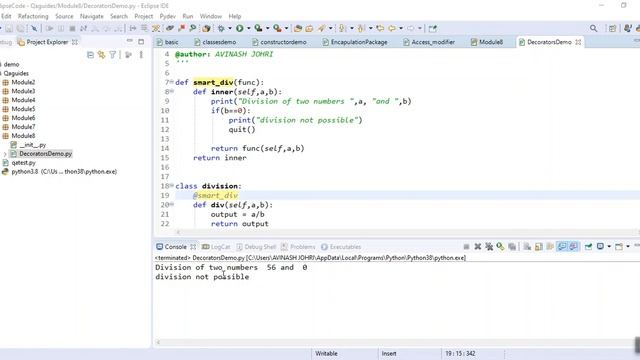Screen dimensions: 640x360
Task: Click Remove Launch X icon in console
Action: [478, 247]
